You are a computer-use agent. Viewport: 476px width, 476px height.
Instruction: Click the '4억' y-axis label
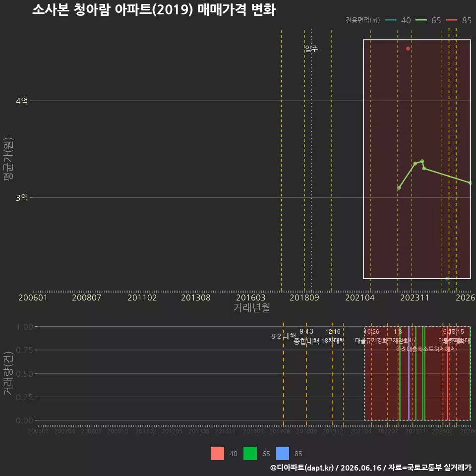[x=22, y=101]
